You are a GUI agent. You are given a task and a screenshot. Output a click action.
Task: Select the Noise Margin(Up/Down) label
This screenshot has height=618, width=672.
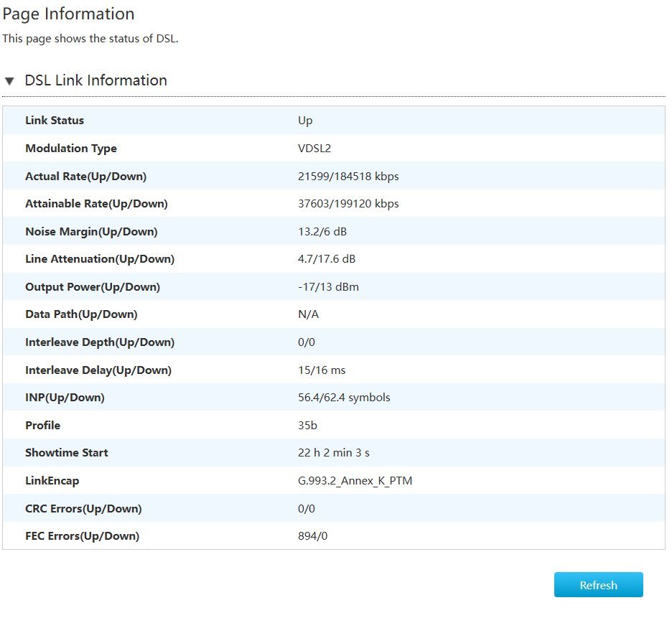click(91, 232)
